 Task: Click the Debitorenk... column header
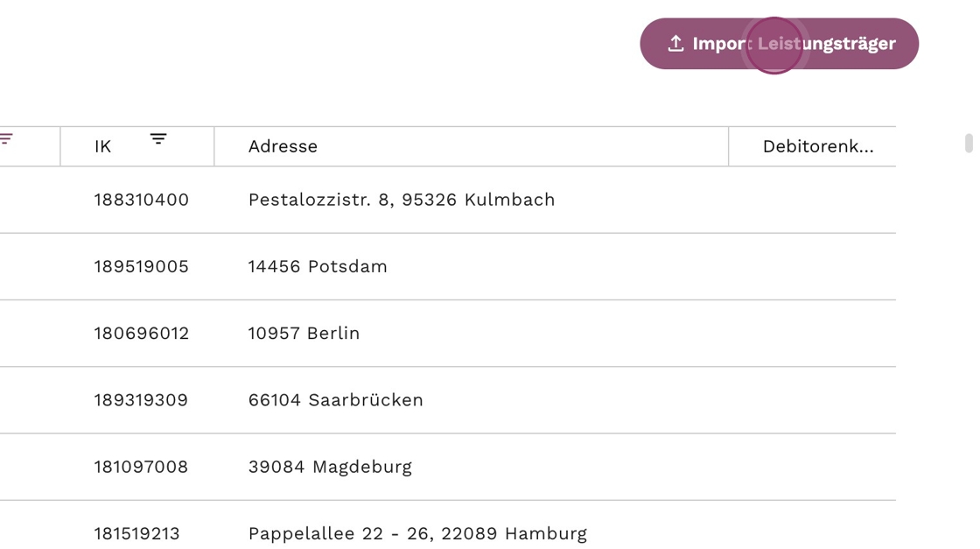coord(817,147)
